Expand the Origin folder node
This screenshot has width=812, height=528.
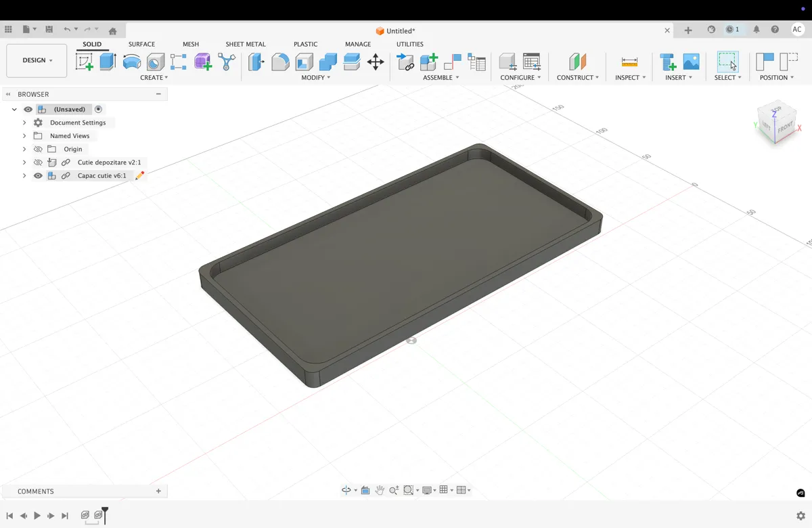[x=24, y=149]
